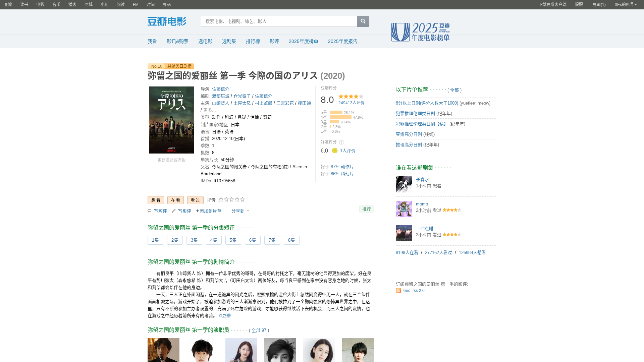
Task: Click 添加到片单 link
Action: point(209,211)
